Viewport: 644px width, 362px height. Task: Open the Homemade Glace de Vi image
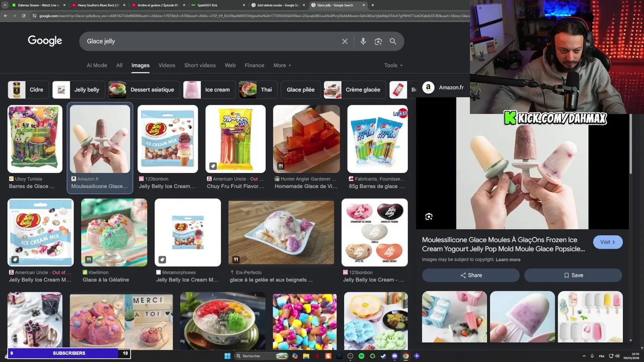tap(306, 139)
